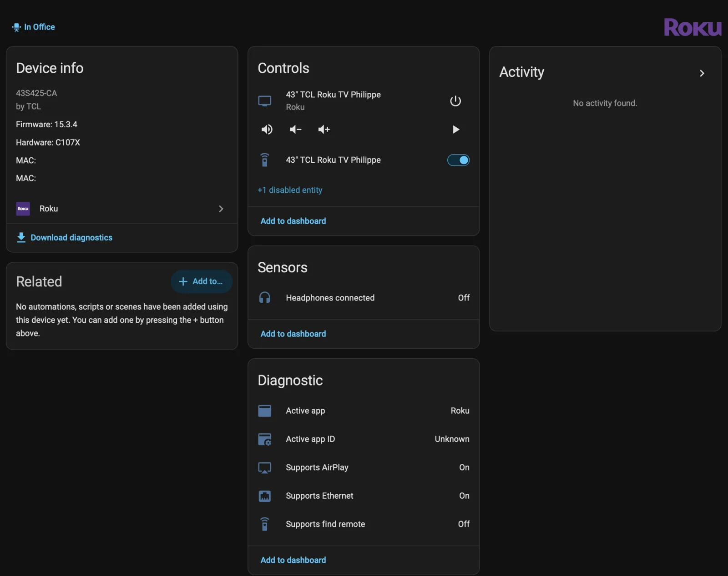Click the Active app icon

pos(265,411)
